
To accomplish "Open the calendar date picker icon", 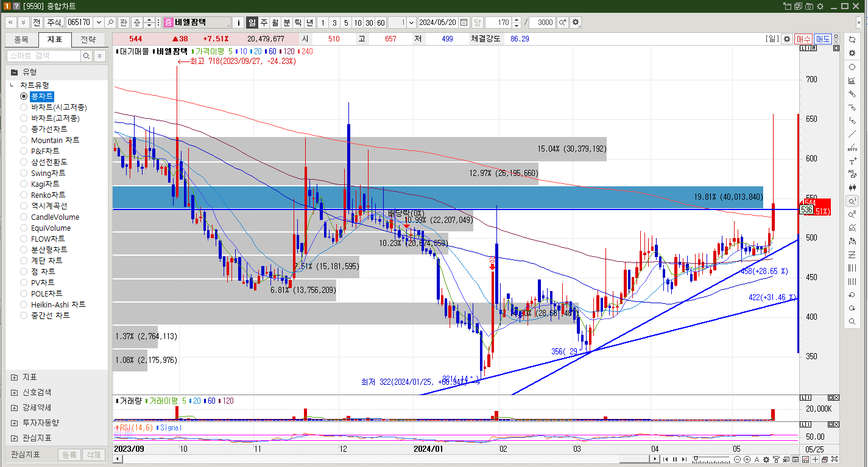I will (x=464, y=23).
